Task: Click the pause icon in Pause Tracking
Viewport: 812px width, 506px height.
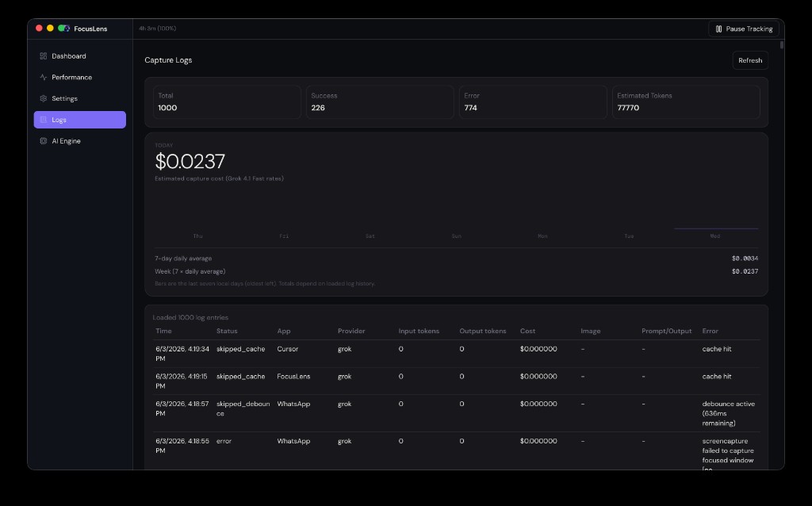Action: coord(718,29)
